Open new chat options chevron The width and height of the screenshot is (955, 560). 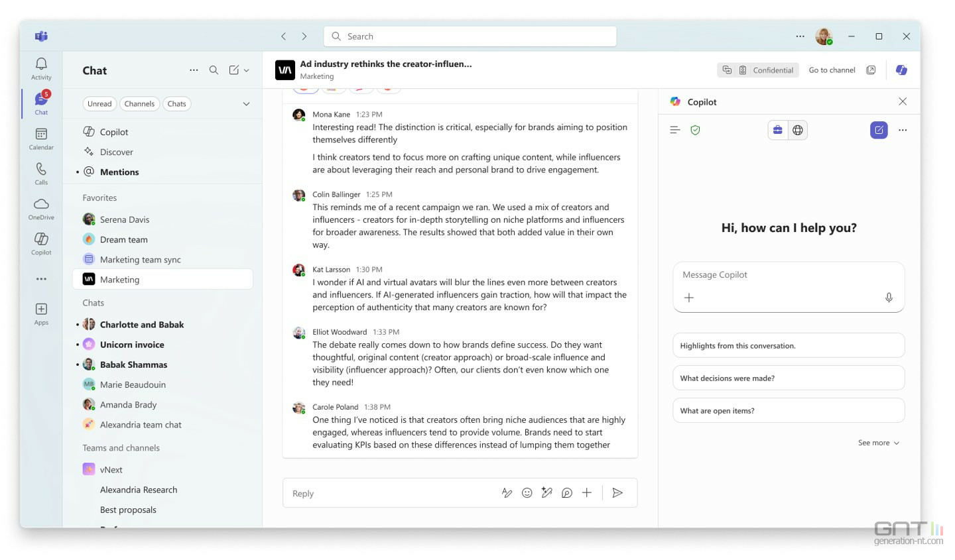(x=247, y=70)
